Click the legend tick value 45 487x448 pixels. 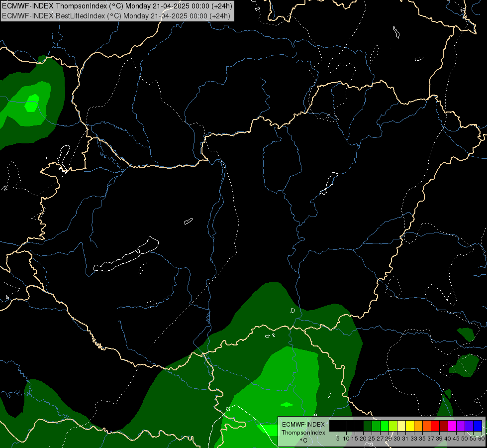click(456, 439)
